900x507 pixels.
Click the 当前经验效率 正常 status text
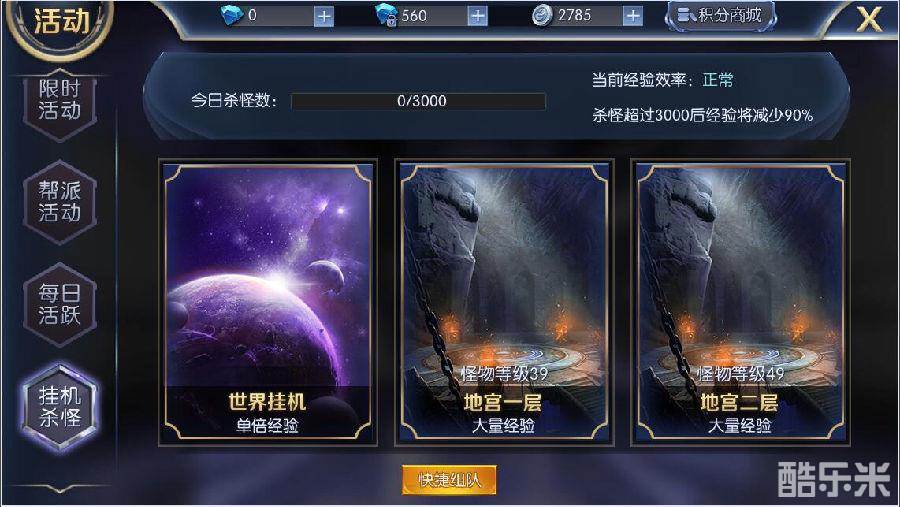coord(662,80)
